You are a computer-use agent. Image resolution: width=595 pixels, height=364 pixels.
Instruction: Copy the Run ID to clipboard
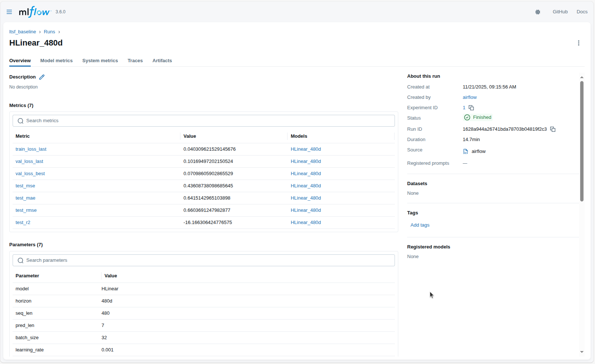click(553, 129)
